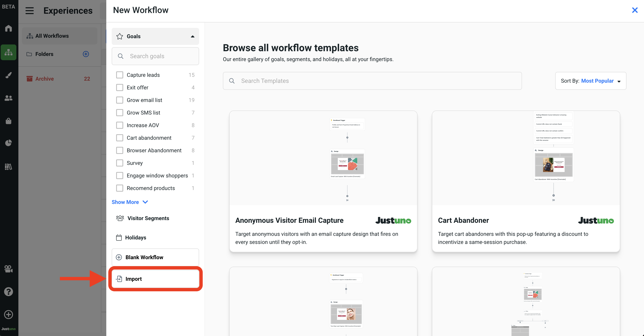644x336 pixels.
Task: Click the add folder plus icon
Action: (86, 54)
